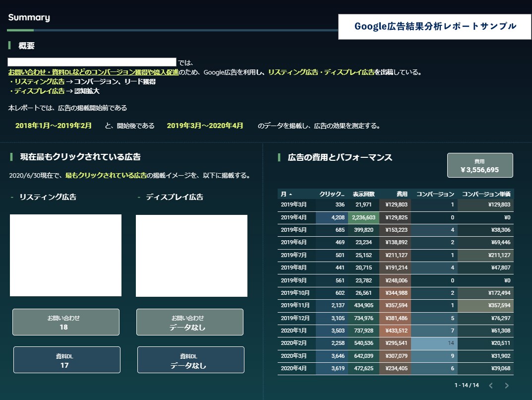Screen dimensions: 532x400
Task: Click the redacted company name field
Action: coord(92,62)
